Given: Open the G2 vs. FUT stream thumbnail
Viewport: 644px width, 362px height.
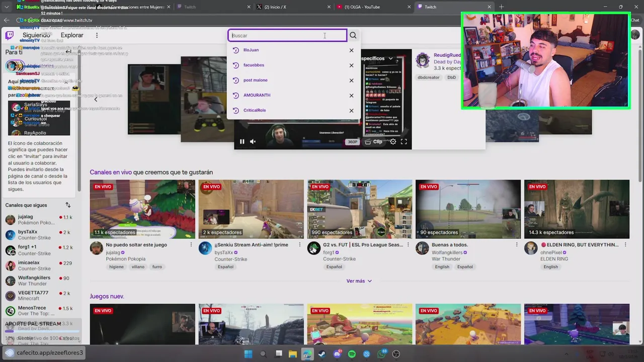Looking at the screenshot, I should pyautogui.click(x=360, y=209).
